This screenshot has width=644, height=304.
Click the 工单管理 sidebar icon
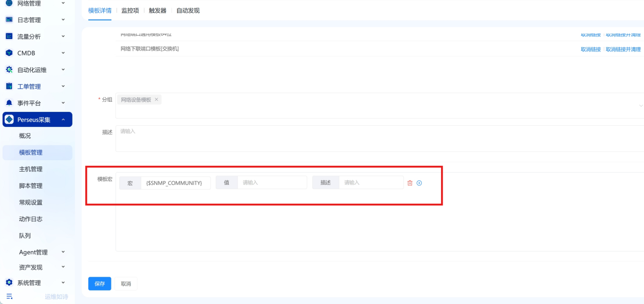click(9, 86)
